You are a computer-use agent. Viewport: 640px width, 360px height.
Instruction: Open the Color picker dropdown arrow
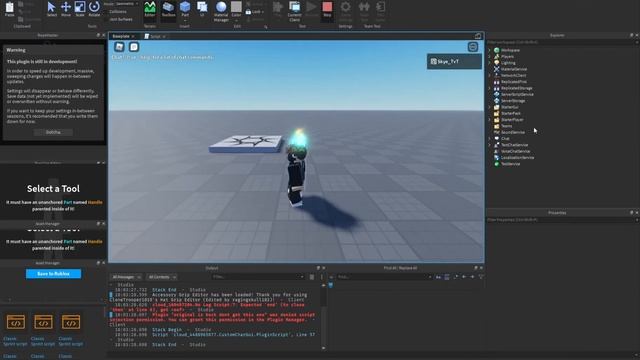click(236, 20)
